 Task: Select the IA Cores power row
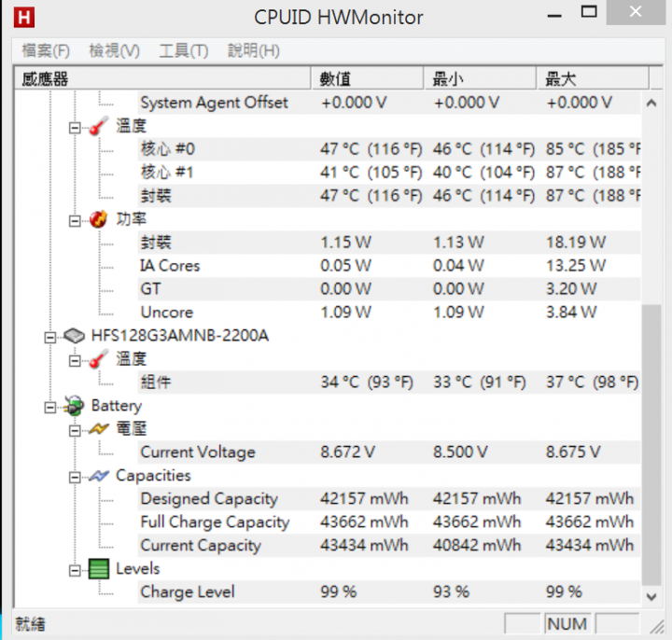(389, 266)
